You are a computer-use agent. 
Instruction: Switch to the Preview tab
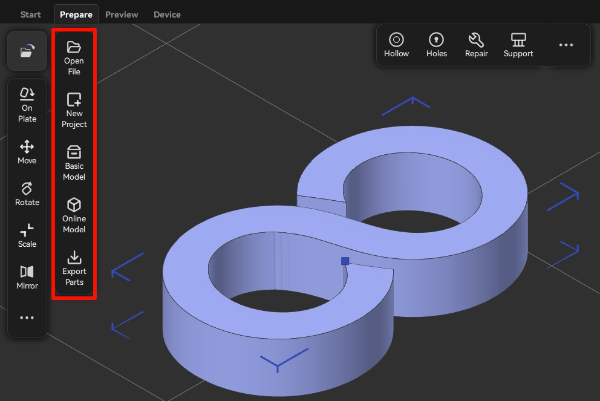click(122, 15)
